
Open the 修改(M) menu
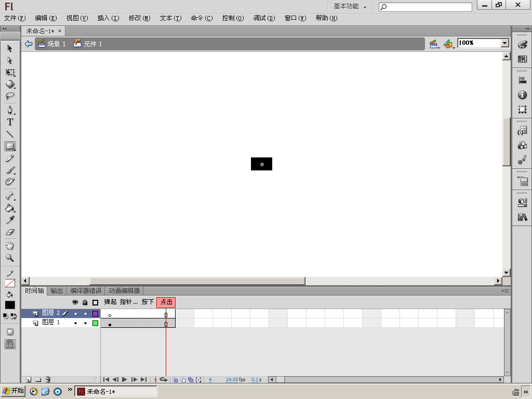[139, 18]
